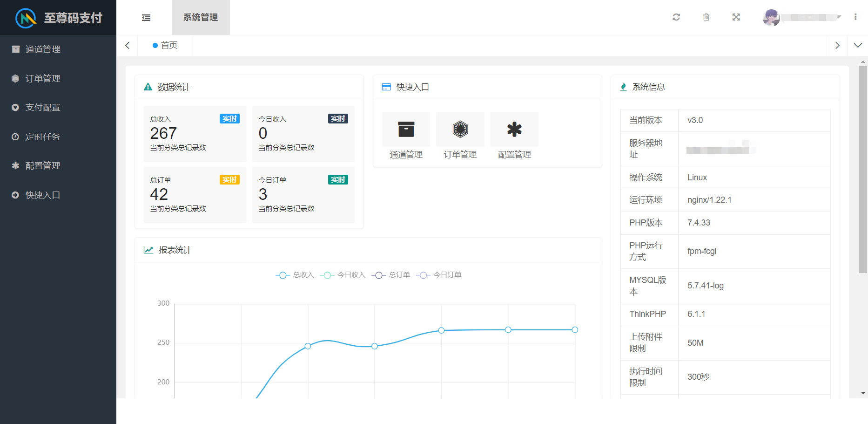The width and height of the screenshot is (868, 424).
Task: Hide 总订单 series in chart legend
Action: (391, 275)
